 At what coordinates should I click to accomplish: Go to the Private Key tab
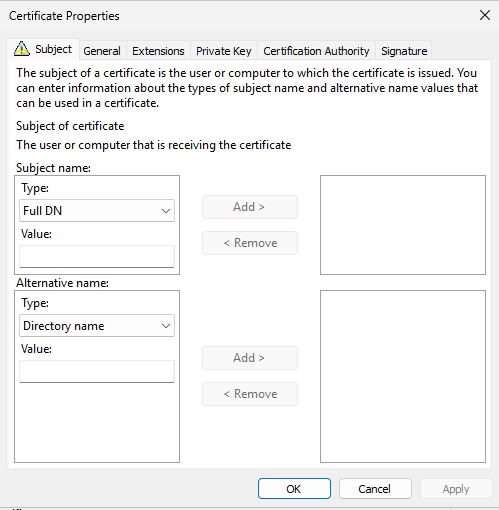click(223, 51)
